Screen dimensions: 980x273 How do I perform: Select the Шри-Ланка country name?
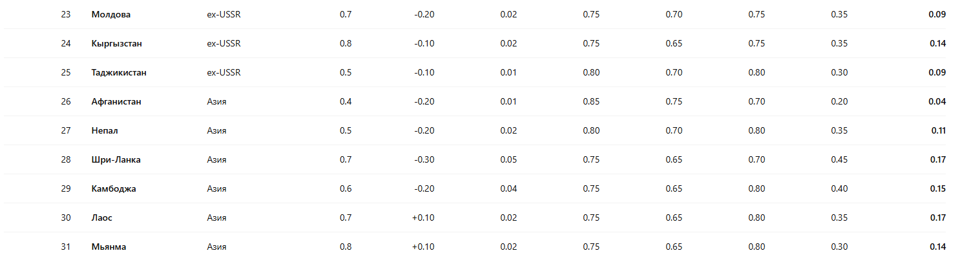(x=116, y=159)
